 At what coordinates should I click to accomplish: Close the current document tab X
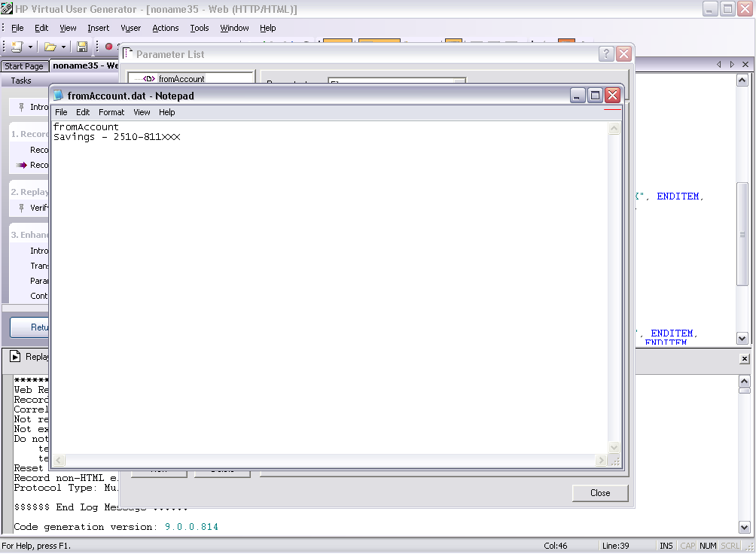click(x=745, y=64)
